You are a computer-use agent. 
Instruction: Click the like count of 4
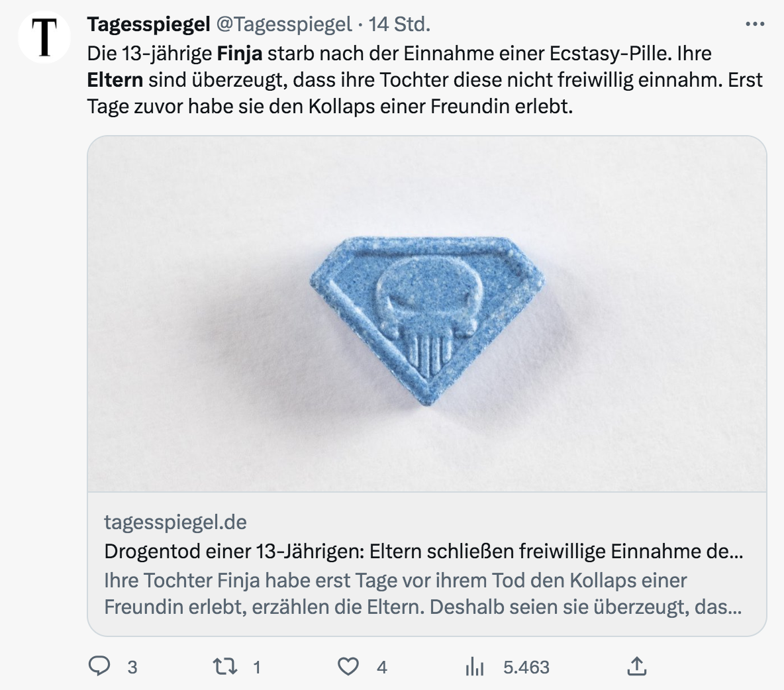[382, 667]
